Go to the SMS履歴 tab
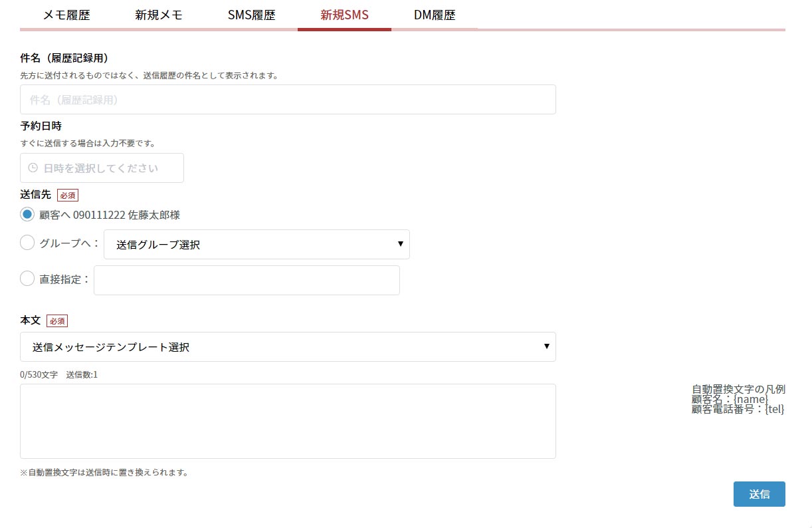This screenshot has height=528, width=812. pos(251,15)
